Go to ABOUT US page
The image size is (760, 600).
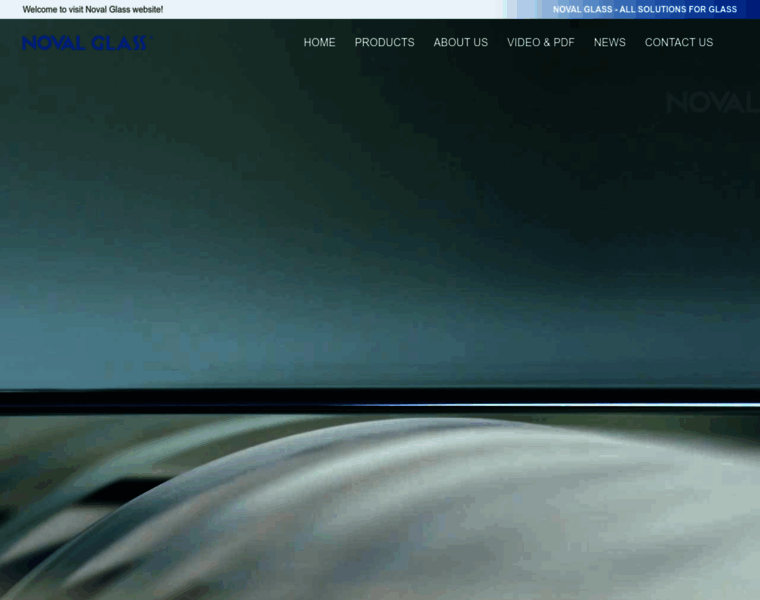[x=460, y=43]
